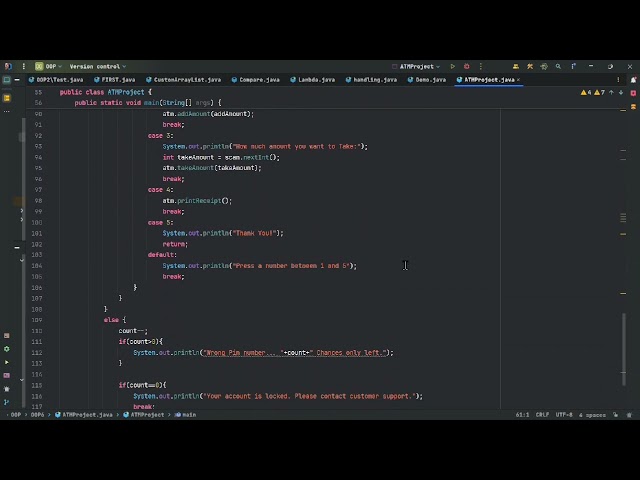Click the vertical editor scrollbar thumb
This screenshot has height=480, width=640.
tap(624, 349)
